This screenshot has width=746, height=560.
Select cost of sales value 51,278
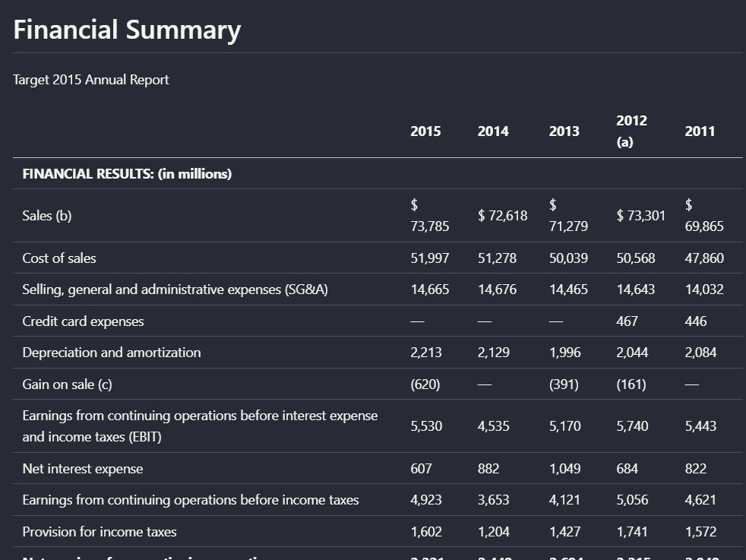(x=497, y=258)
